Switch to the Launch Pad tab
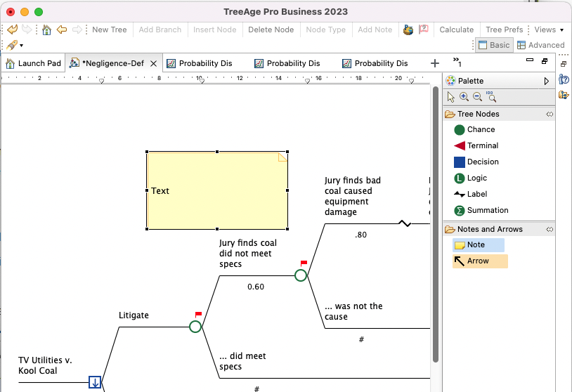This screenshot has height=392, width=572. (33, 63)
